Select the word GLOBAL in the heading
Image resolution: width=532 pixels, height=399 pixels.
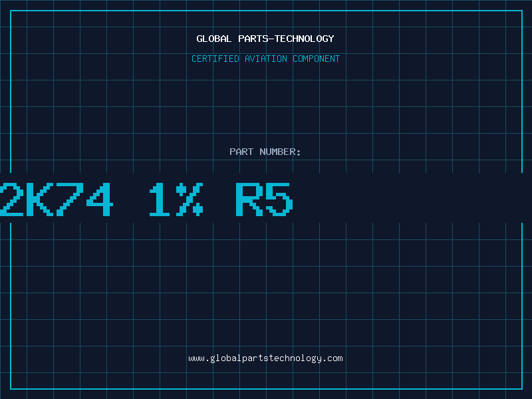(x=214, y=39)
